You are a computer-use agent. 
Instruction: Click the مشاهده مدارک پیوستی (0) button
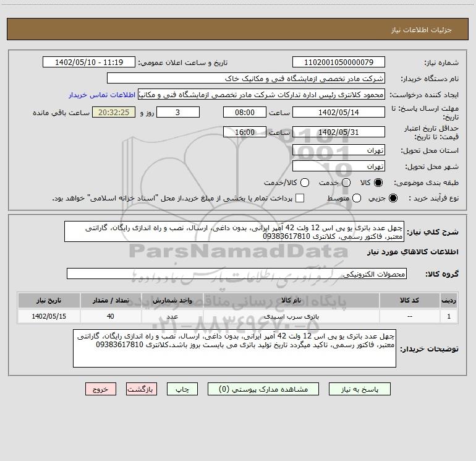coord(263,389)
